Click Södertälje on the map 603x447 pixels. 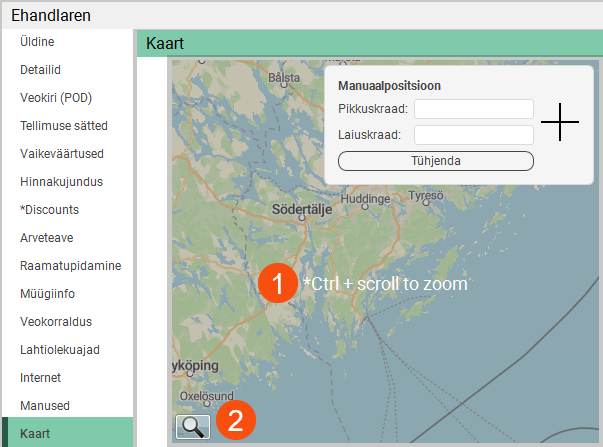pyautogui.click(x=304, y=210)
